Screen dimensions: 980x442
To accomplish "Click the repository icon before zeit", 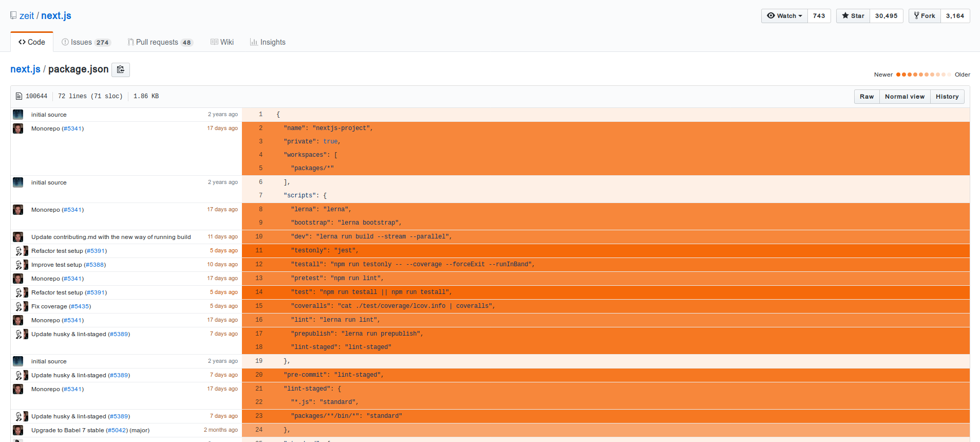I will (x=13, y=15).
